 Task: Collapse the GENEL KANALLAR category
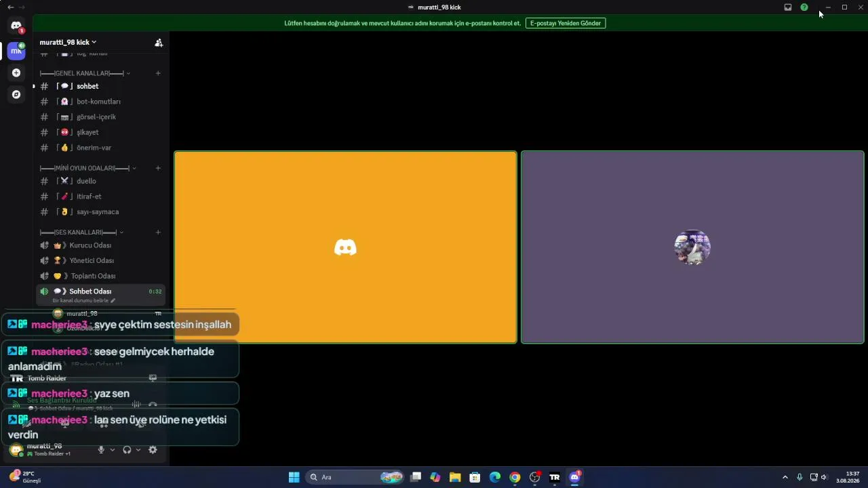(85, 73)
